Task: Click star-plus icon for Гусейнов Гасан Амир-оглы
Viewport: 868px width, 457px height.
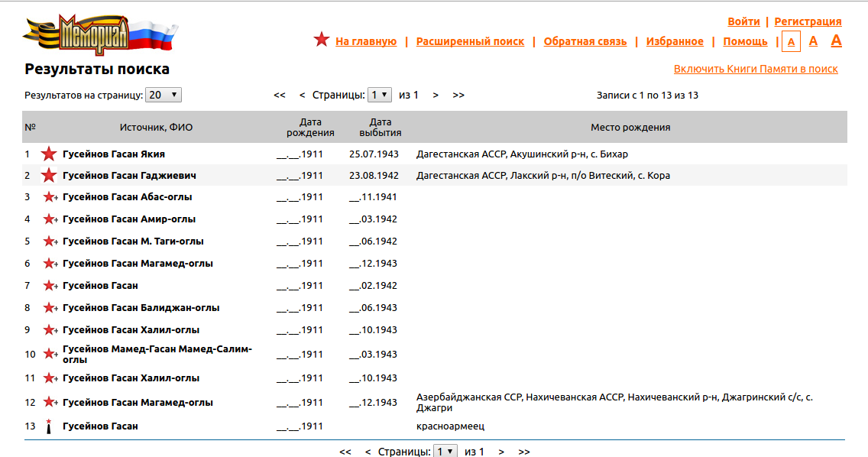Action: tap(50, 219)
